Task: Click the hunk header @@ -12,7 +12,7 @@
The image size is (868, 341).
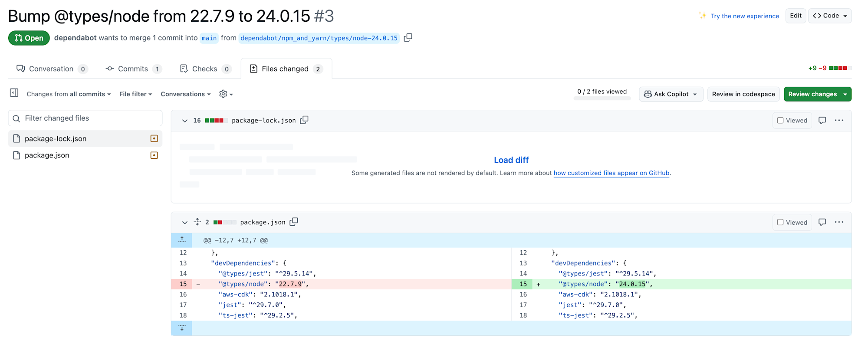Action: (236, 240)
